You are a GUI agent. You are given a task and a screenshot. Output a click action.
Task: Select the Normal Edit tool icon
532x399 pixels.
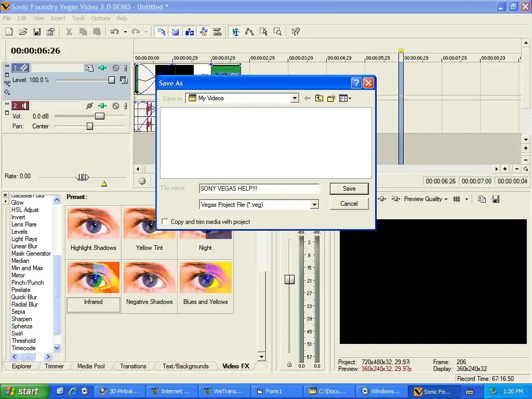235,32
